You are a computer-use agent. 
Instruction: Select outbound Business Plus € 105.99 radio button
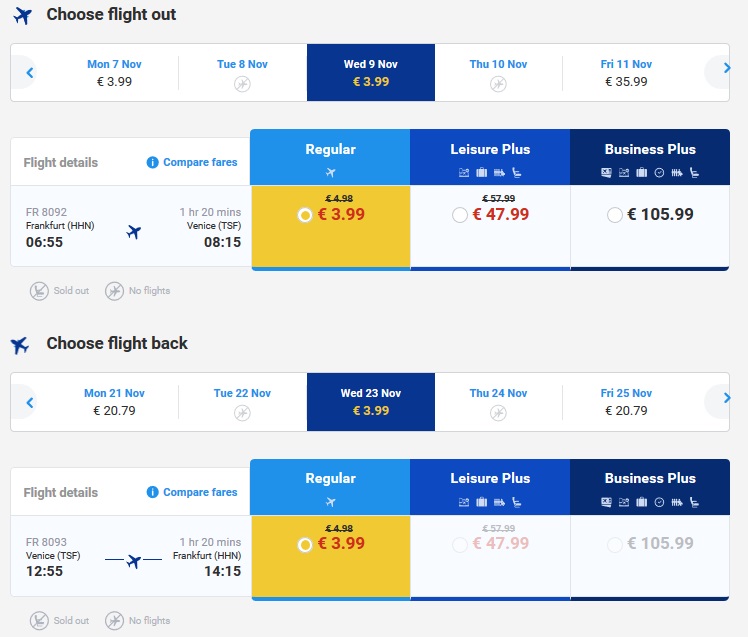(615, 215)
